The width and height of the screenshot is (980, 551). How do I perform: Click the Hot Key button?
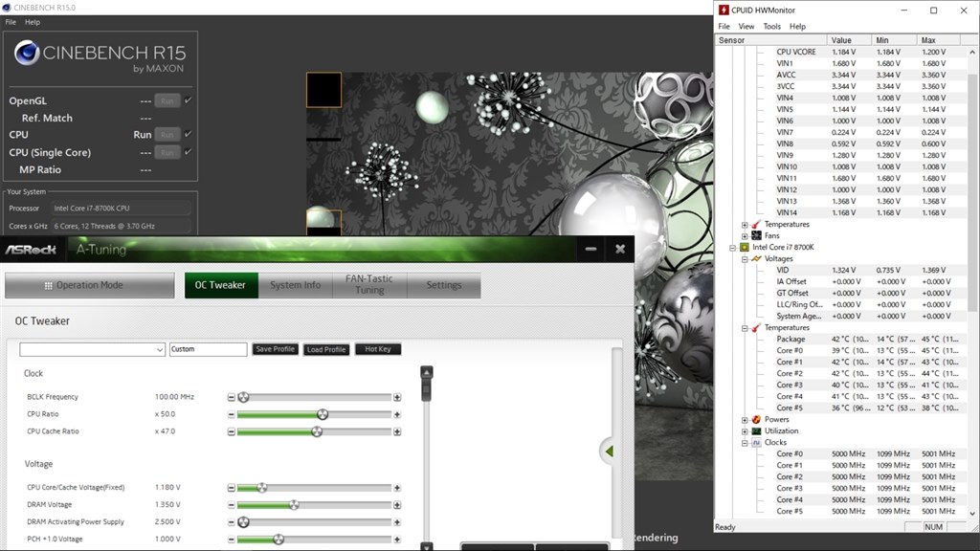coord(378,349)
